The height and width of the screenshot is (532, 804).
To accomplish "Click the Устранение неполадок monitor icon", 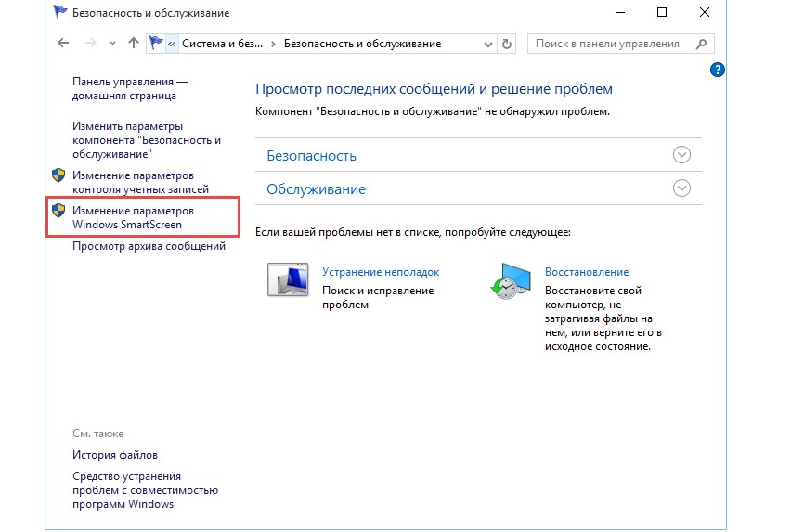I will (x=288, y=279).
